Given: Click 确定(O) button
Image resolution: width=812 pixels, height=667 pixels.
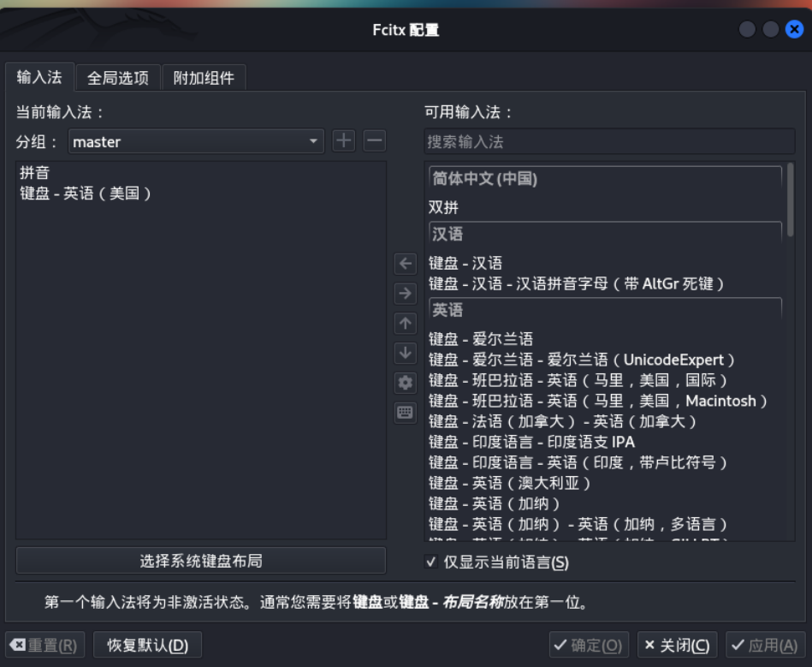Looking at the screenshot, I should click(589, 646).
